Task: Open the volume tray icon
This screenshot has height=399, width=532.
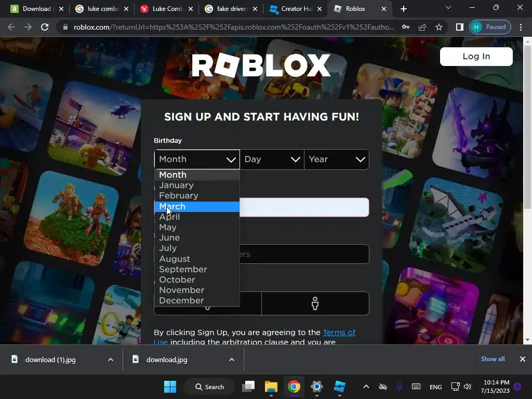Action: (x=468, y=387)
